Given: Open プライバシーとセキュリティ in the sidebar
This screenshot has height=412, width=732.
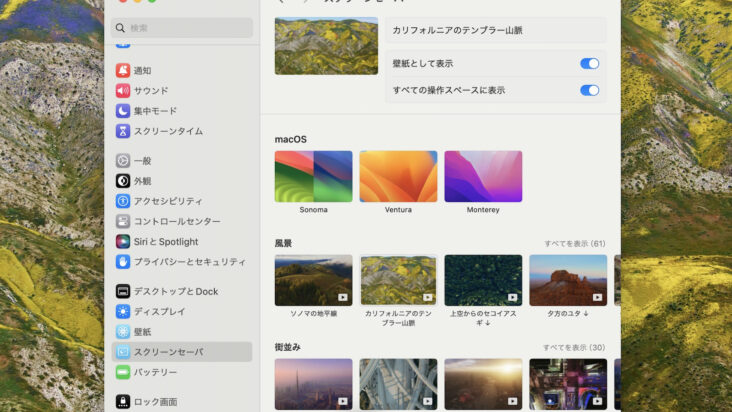Looking at the screenshot, I should pos(182,262).
